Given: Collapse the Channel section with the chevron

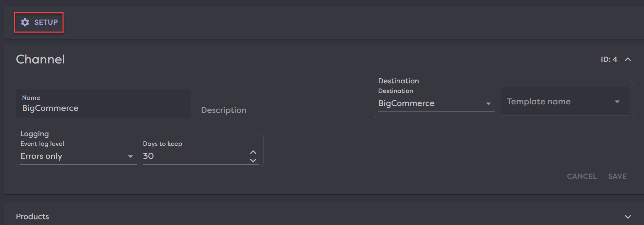Looking at the screenshot, I should pos(628,59).
